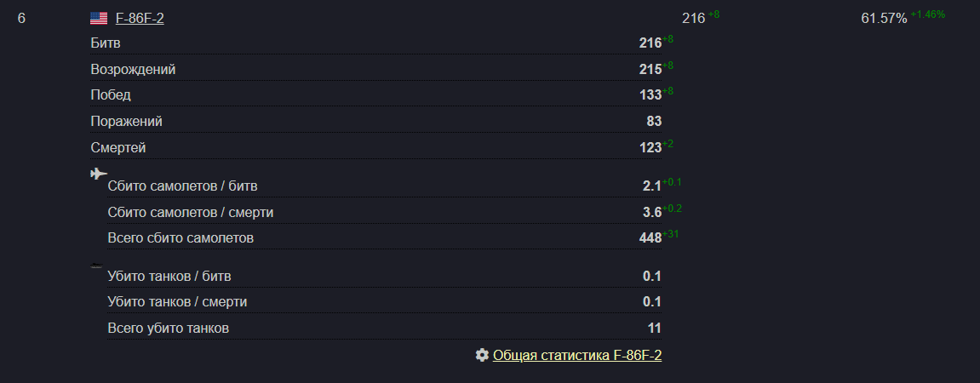The height and width of the screenshot is (383, 980).
Task: Click Убито танков / смерти row
Action: click(384, 302)
